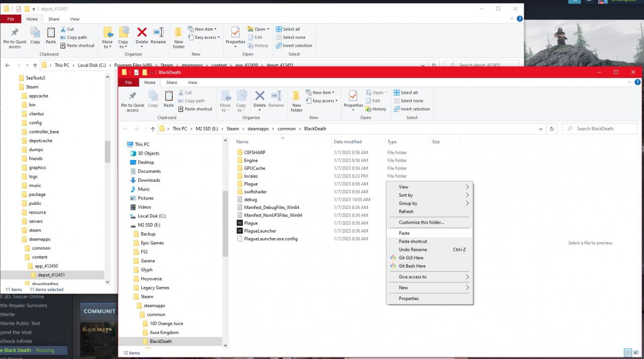Click Invert selection in BlackDeath ribbon

412,109
